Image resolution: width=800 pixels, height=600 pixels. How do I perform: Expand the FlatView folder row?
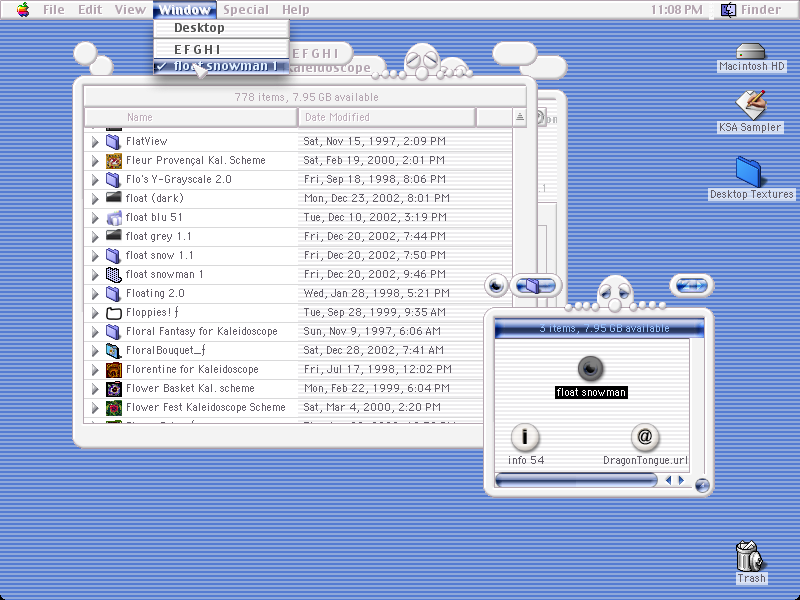[95, 142]
